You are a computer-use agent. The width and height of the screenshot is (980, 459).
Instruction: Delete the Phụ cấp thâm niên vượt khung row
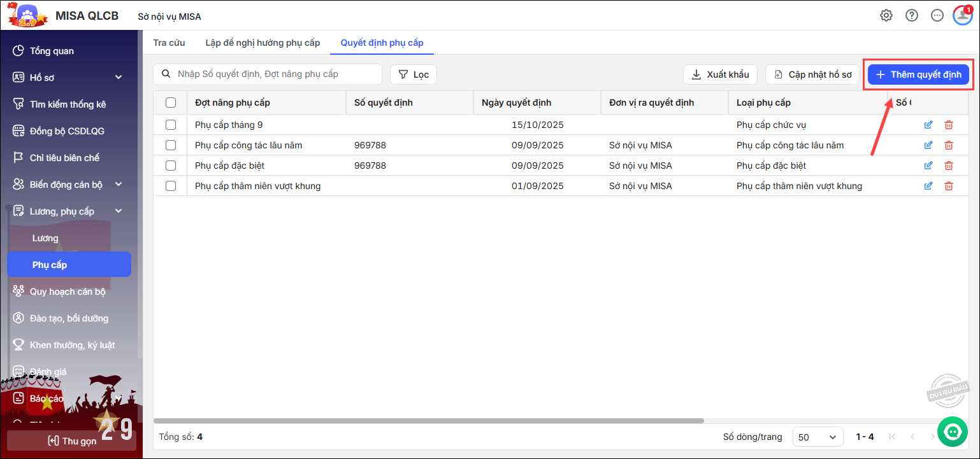[949, 186]
